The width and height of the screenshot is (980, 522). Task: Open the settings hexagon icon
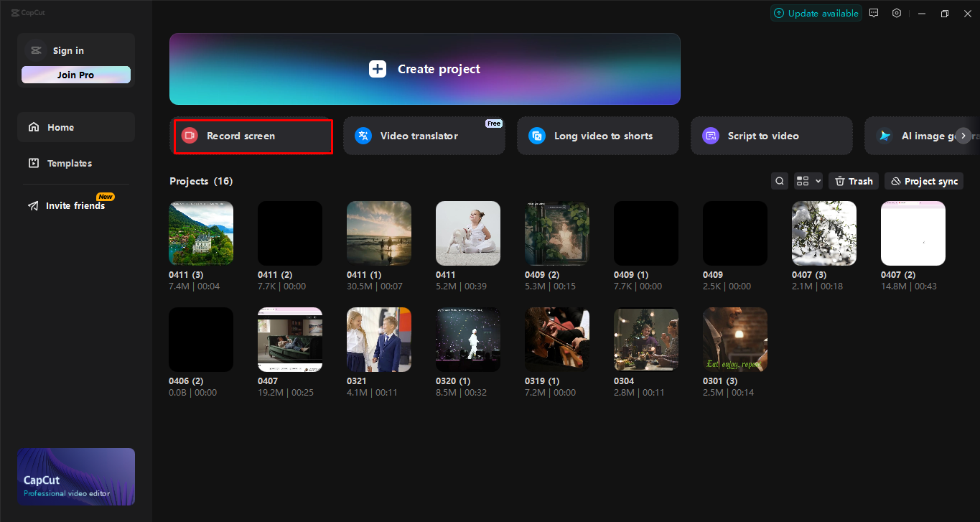pyautogui.click(x=897, y=13)
